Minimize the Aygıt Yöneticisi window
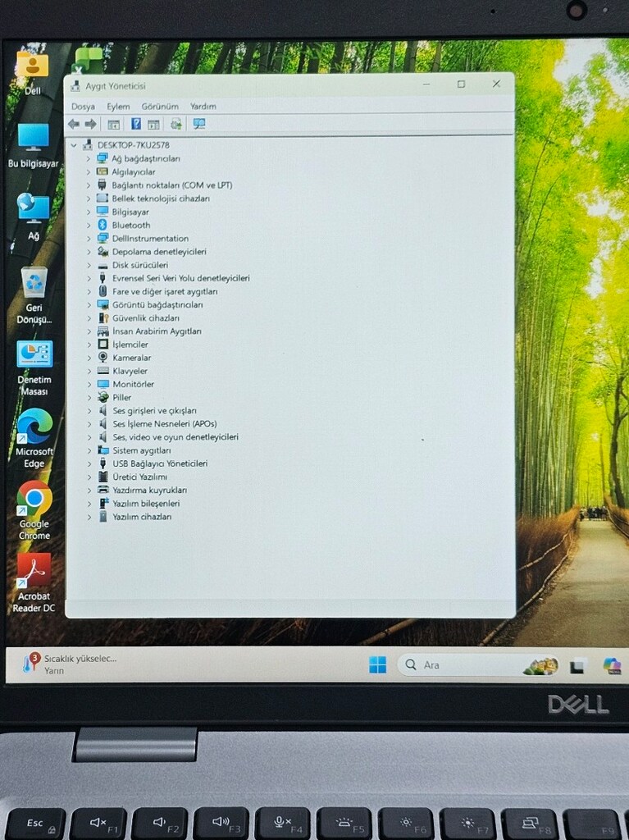The height and width of the screenshot is (840, 629). [426, 84]
